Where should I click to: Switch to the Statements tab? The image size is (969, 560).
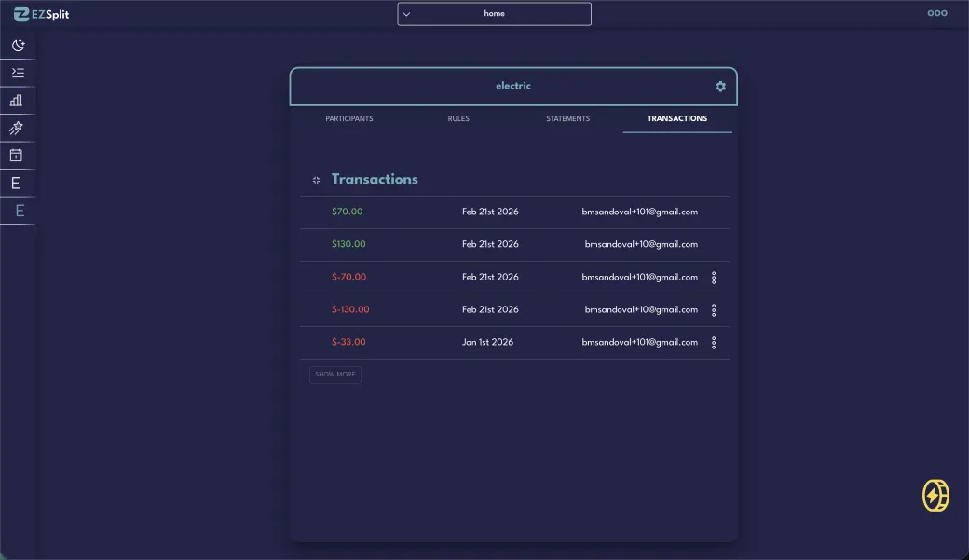[568, 118]
